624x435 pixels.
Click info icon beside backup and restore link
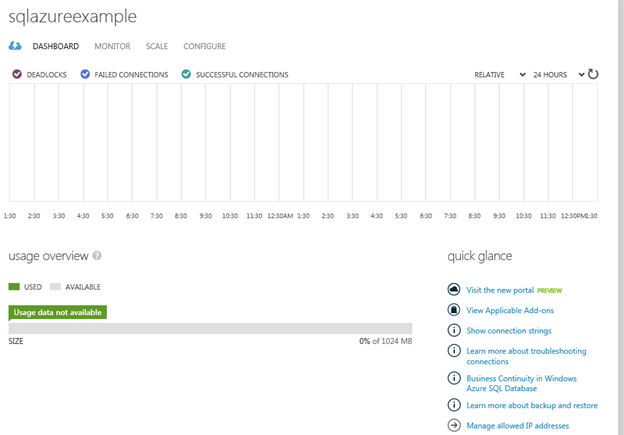pyautogui.click(x=454, y=405)
